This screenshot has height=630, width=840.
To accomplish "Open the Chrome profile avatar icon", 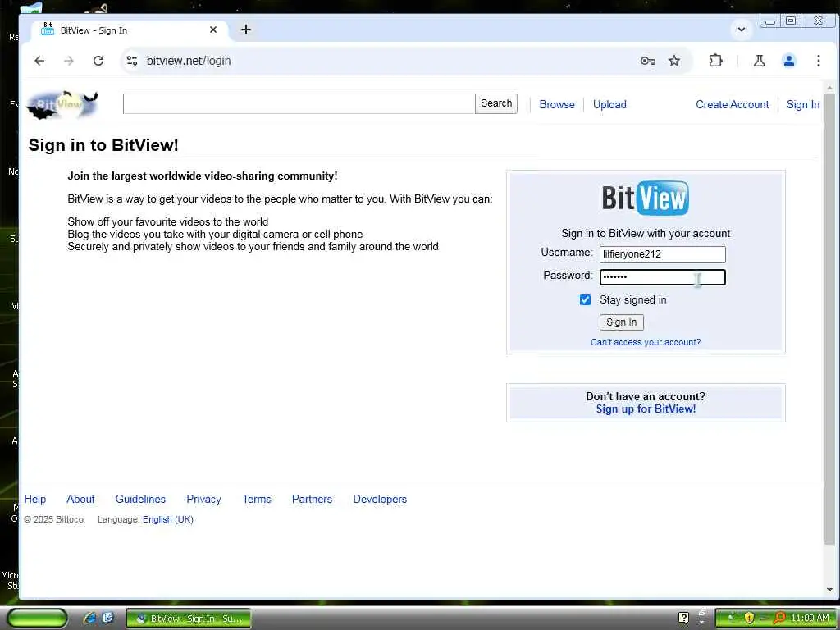I will (x=788, y=61).
